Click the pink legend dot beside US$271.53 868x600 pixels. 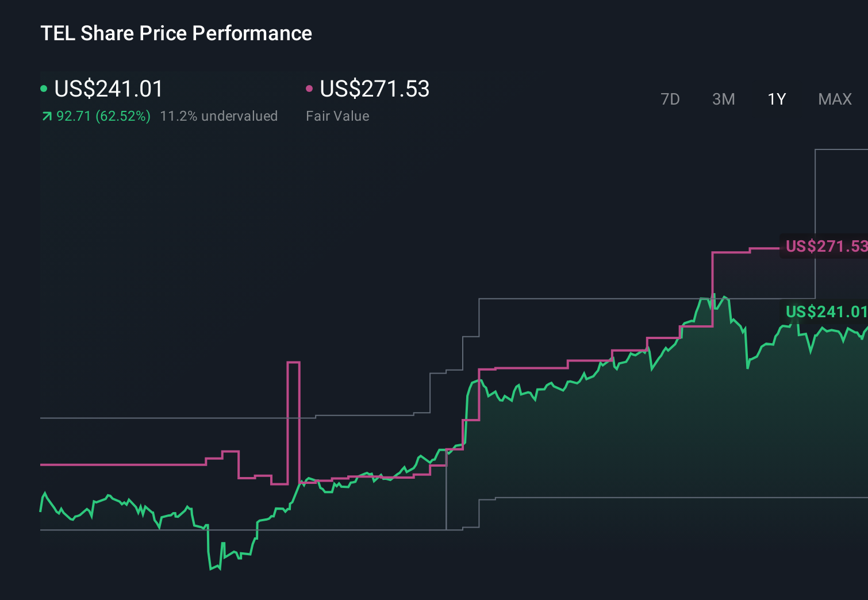click(x=310, y=88)
